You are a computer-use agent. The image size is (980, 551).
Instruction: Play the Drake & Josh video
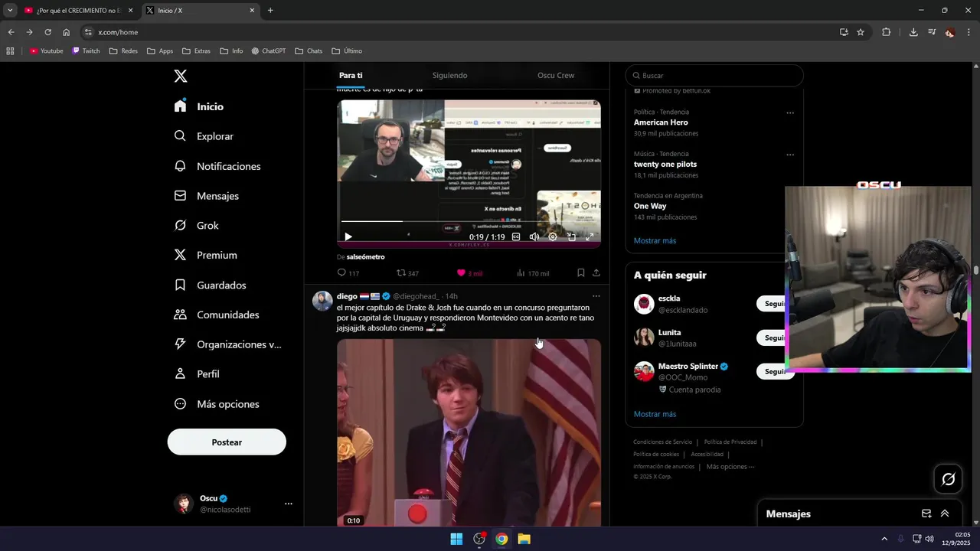[469, 432]
